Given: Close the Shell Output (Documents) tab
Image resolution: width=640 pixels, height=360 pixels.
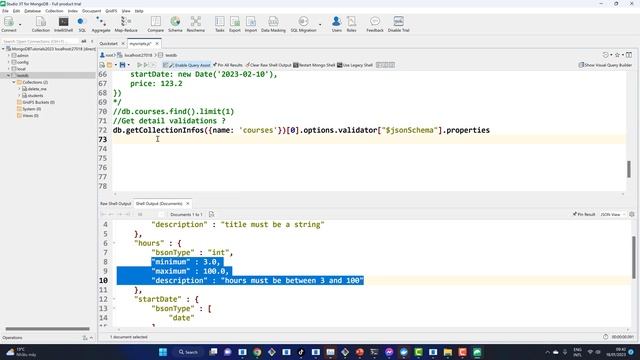Looking at the screenshot, I should coord(188,203).
